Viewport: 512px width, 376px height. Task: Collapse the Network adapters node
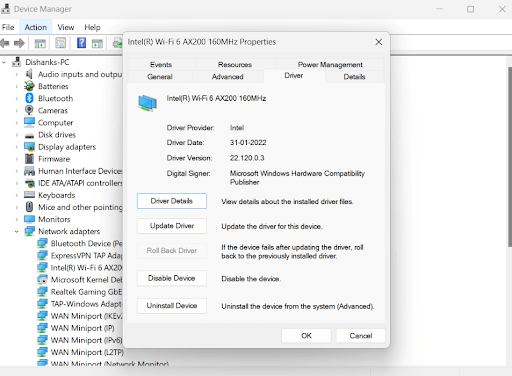pyautogui.click(x=16, y=231)
